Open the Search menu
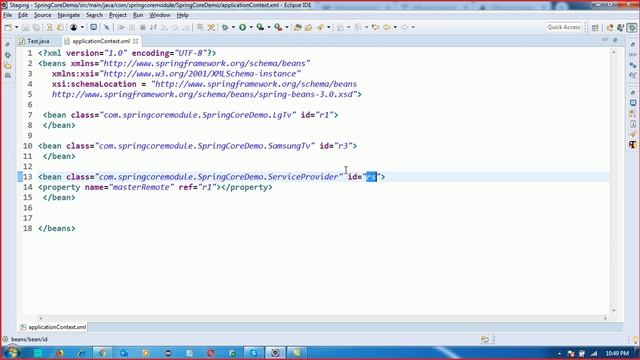Screen dimensions: 640x360 click(94, 15)
